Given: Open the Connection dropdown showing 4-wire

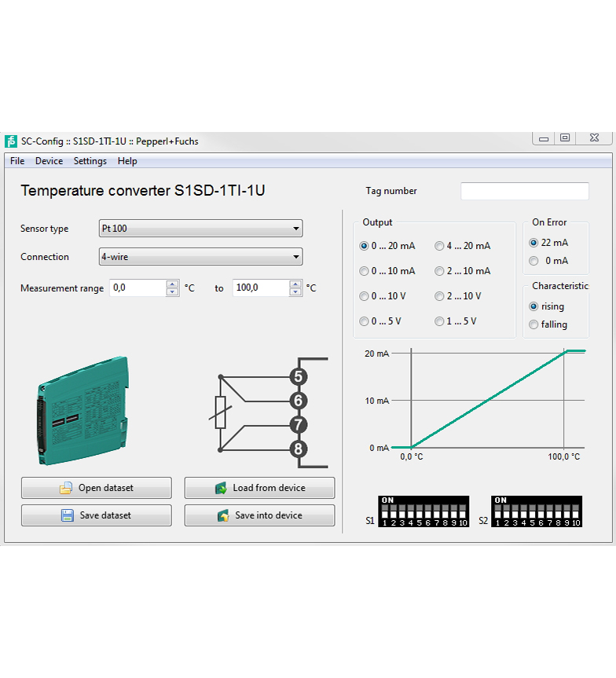Looking at the screenshot, I should coord(295,257).
